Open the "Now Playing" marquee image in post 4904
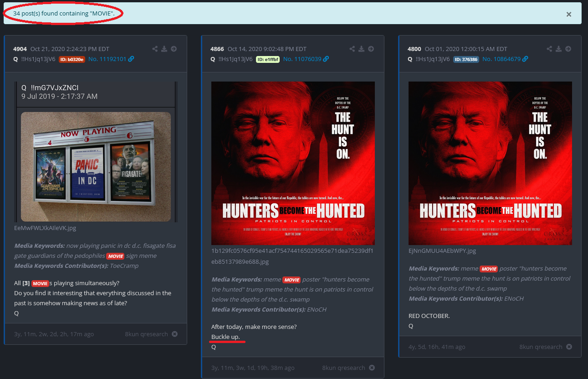The width and height of the screenshot is (588, 379). (96, 166)
